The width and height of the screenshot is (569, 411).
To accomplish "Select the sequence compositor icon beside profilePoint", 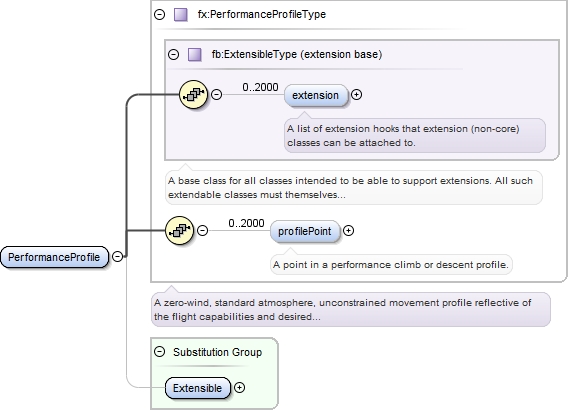I will click(x=180, y=230).
